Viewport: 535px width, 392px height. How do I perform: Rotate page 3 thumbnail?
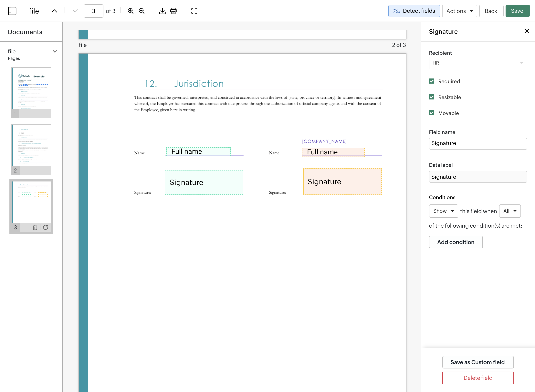tap(46, 227)
